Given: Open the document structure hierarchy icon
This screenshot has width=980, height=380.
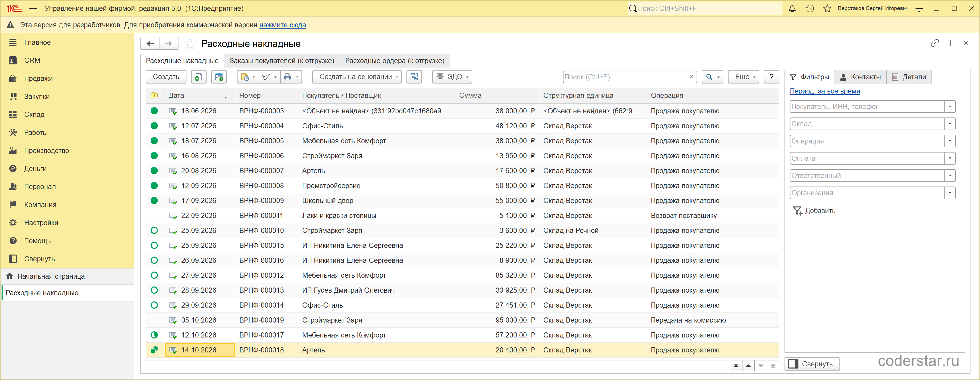Looking at the screenshot, I should 414,77.
